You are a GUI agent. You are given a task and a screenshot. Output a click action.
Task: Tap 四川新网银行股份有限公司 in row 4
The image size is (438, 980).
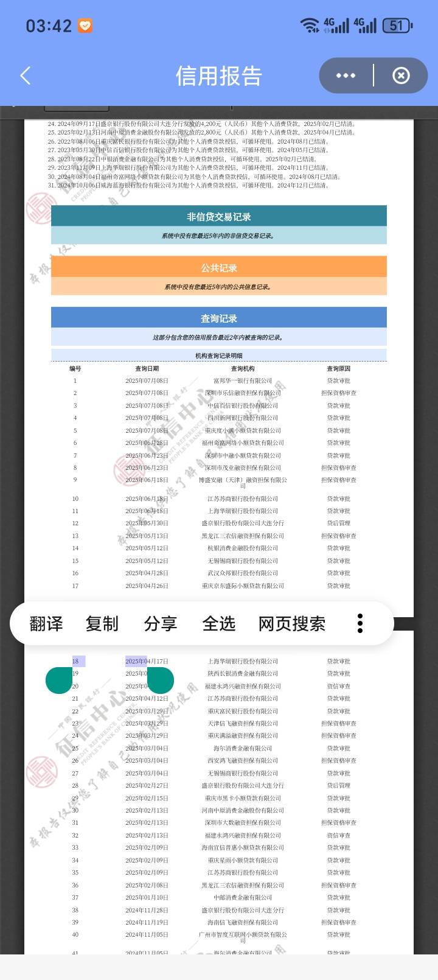tap(243, 418)
